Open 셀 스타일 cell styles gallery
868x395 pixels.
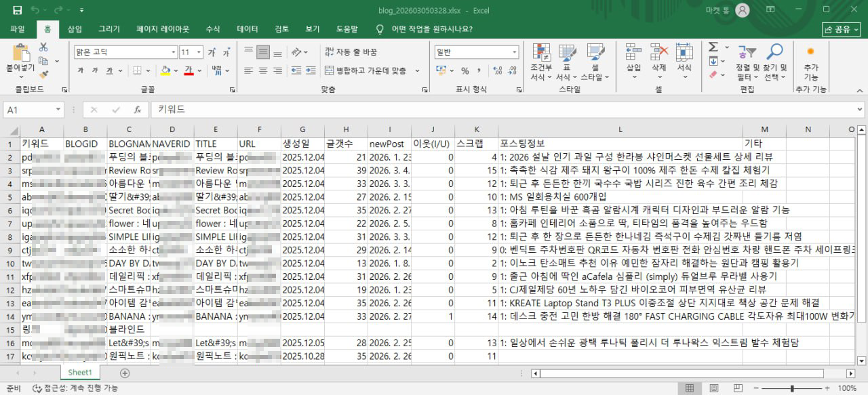coord(595,62)
